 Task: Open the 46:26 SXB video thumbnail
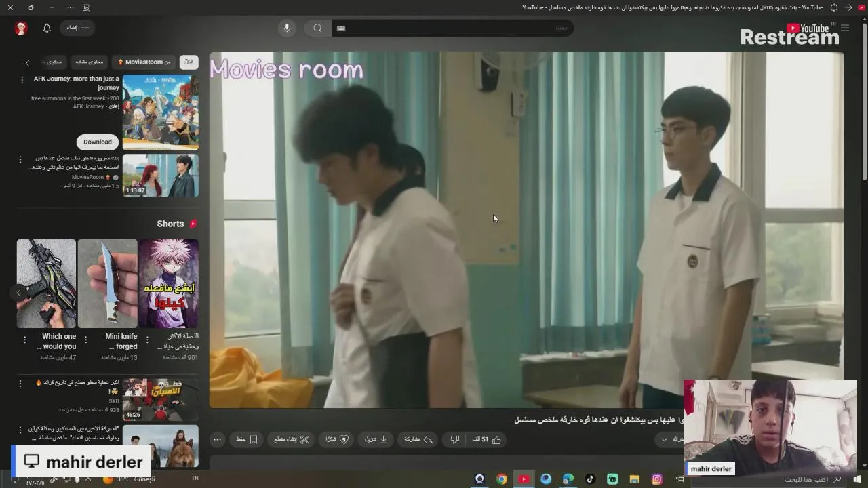(161, 399)
